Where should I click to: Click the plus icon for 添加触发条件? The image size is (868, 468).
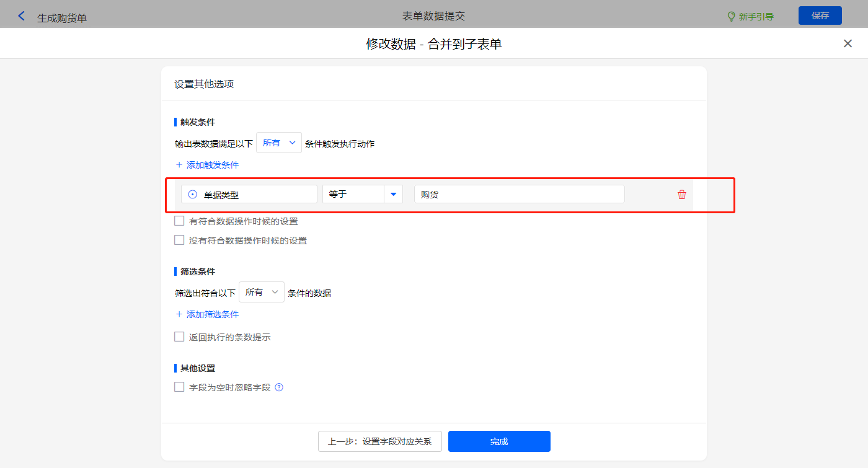coord(179,165)
